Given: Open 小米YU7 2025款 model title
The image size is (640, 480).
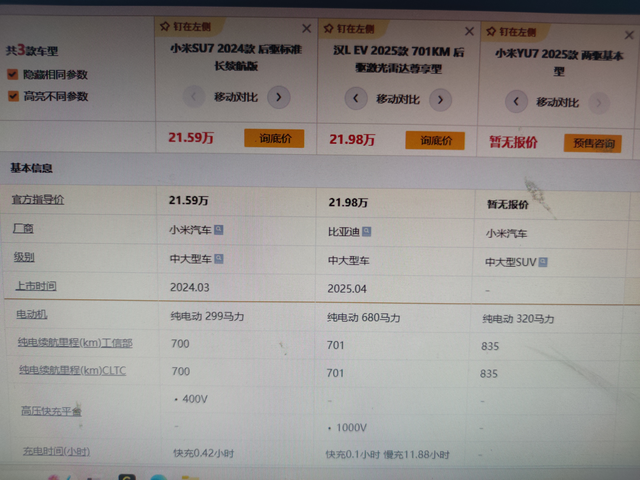Looking at the screenshot, I should (559, 62).
